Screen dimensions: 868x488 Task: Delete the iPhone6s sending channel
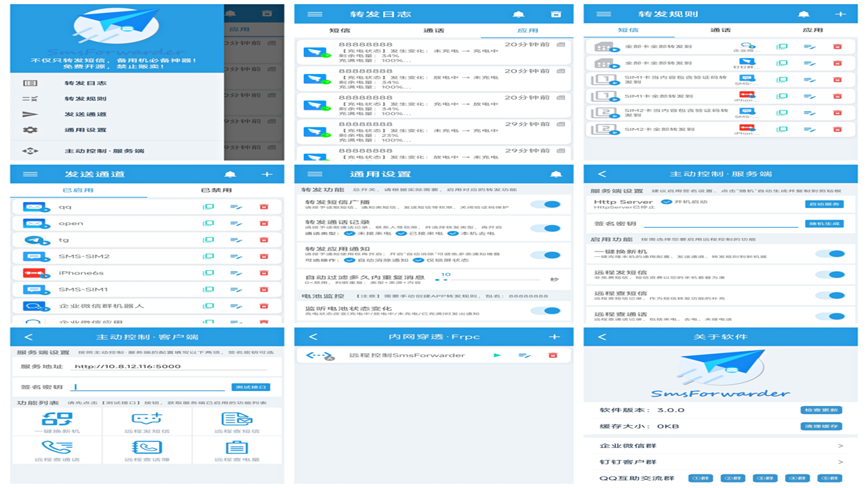coord(264,273)
